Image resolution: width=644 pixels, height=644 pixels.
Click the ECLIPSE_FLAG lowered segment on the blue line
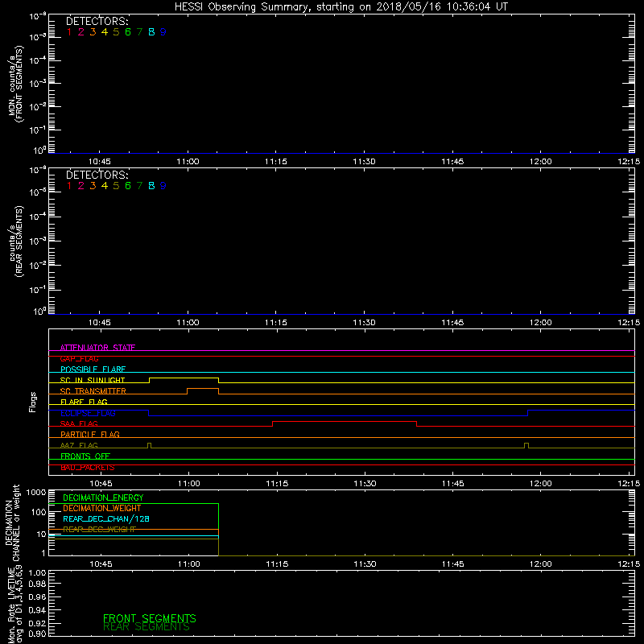click(338, 415)
